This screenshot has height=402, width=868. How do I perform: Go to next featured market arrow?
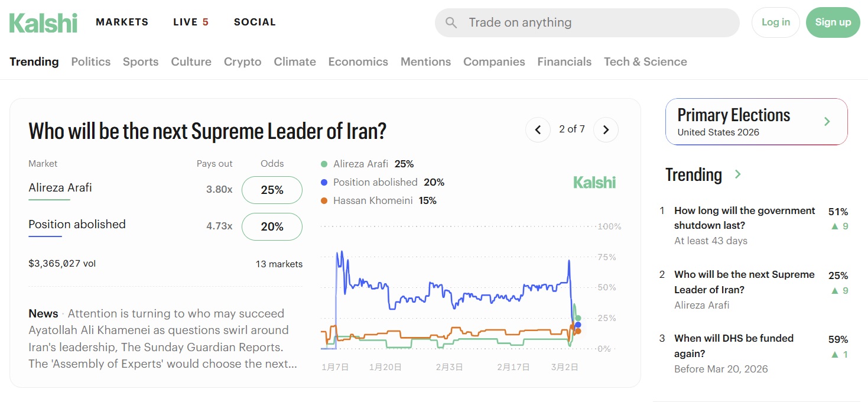[x=606, y=129]
